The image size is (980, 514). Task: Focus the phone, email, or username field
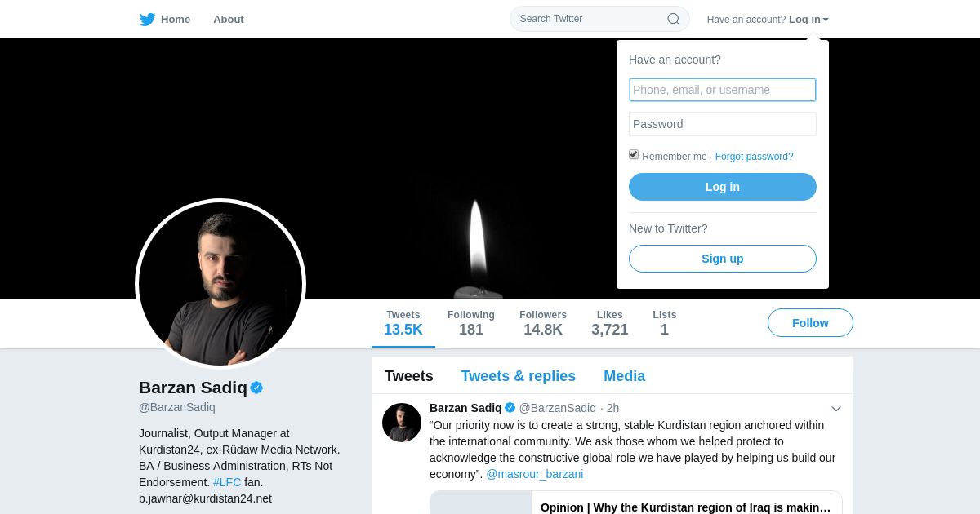[722, 90]
